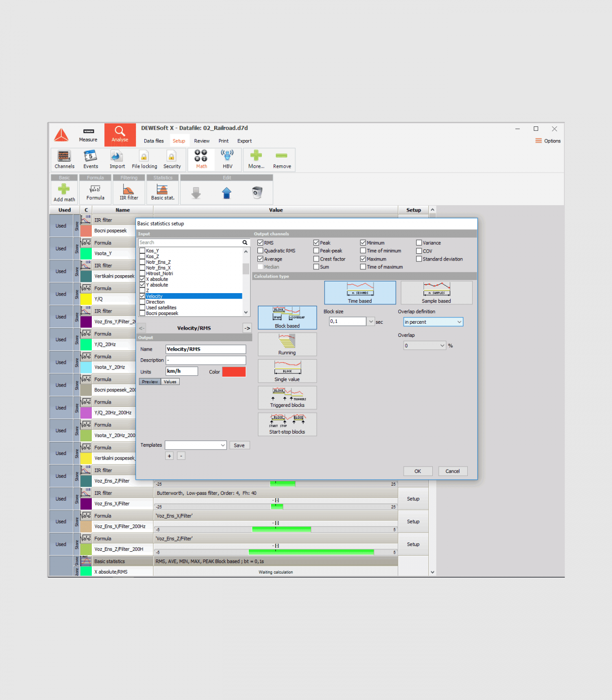The height and width of the screenshot is (700, 612).
Task: Go to previous channel with <- arrow
Action: click(x=141, y=328)
